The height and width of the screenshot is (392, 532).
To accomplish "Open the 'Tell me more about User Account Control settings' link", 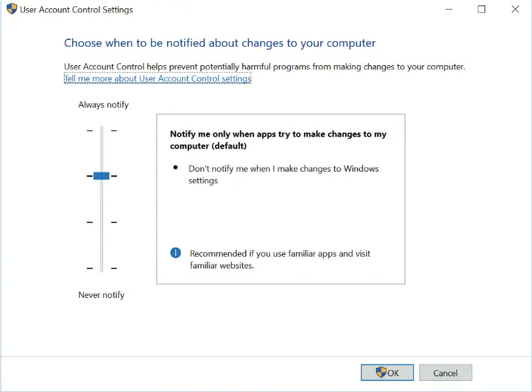I will click(x=157, y=79).
